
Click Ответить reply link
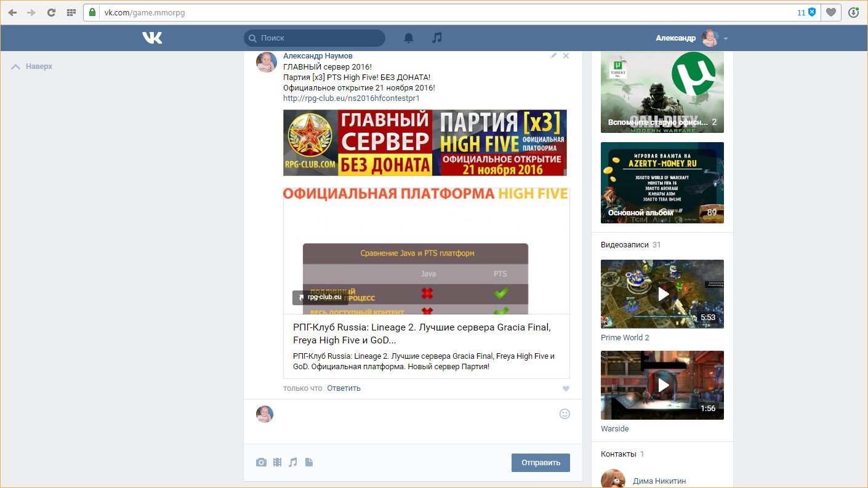click(x=344, y=388)
